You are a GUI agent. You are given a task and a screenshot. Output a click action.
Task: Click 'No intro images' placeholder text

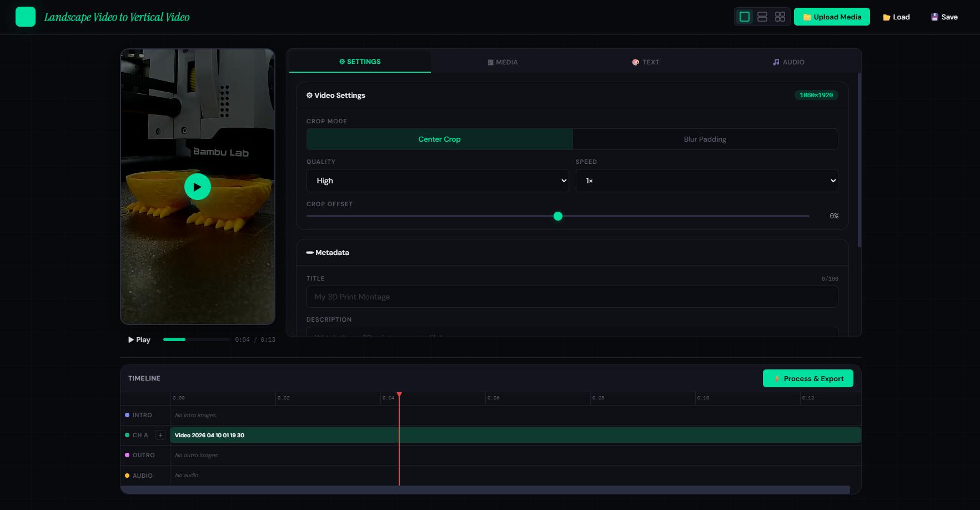[x=195, y=415]
